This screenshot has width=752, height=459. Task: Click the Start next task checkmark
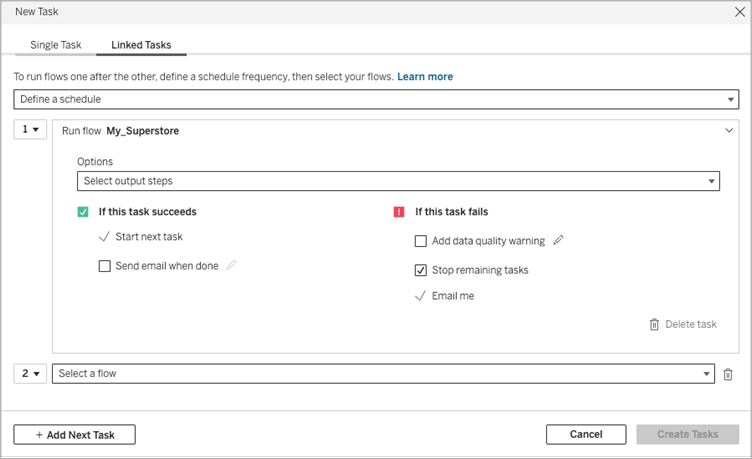point(104,237)
